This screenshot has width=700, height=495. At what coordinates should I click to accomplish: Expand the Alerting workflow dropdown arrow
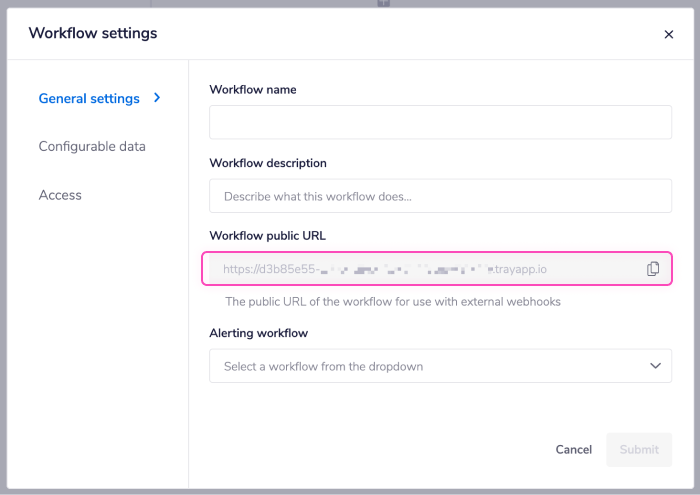(655, 366)
